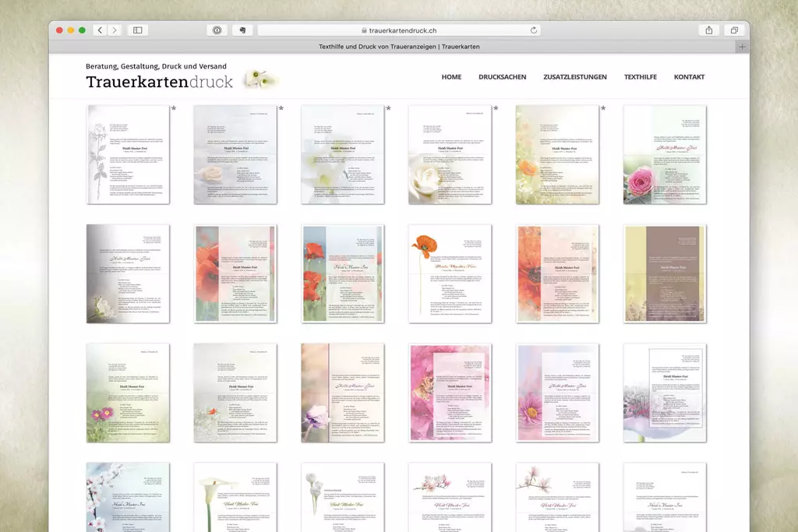Toggle the Safari sidebar panel
Screen dimensions: 798x532
[x=138, y=30]
